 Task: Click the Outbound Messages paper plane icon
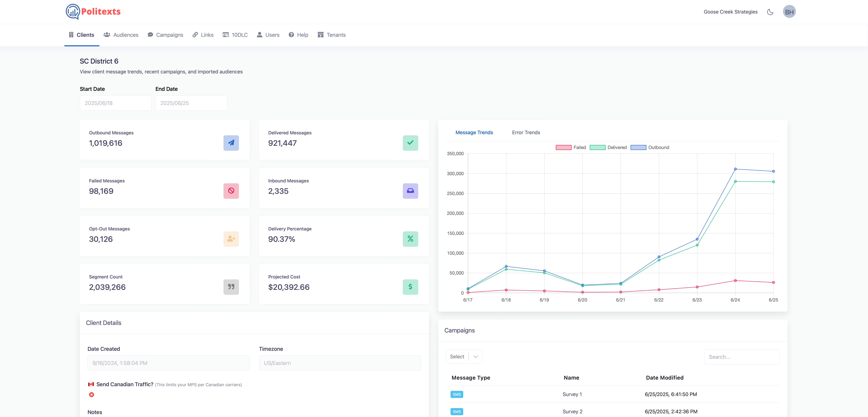(231, 143)
